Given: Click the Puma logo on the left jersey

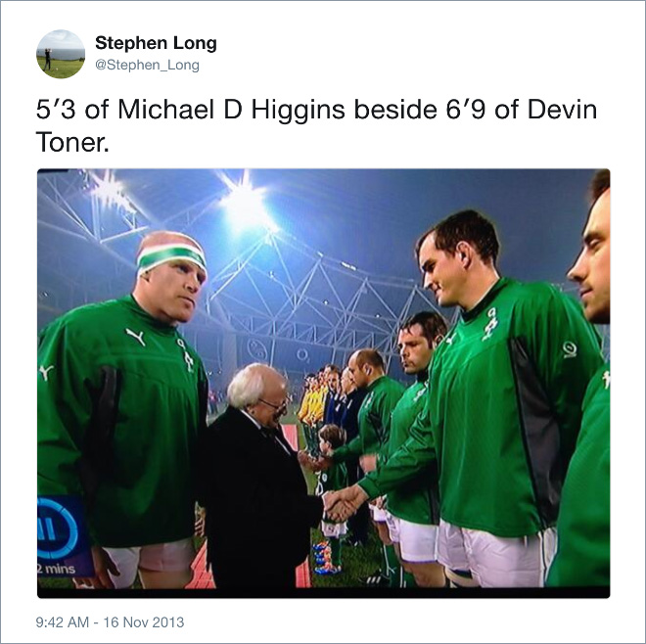Looking at the screenshot, I should click(x=136, y=337).
